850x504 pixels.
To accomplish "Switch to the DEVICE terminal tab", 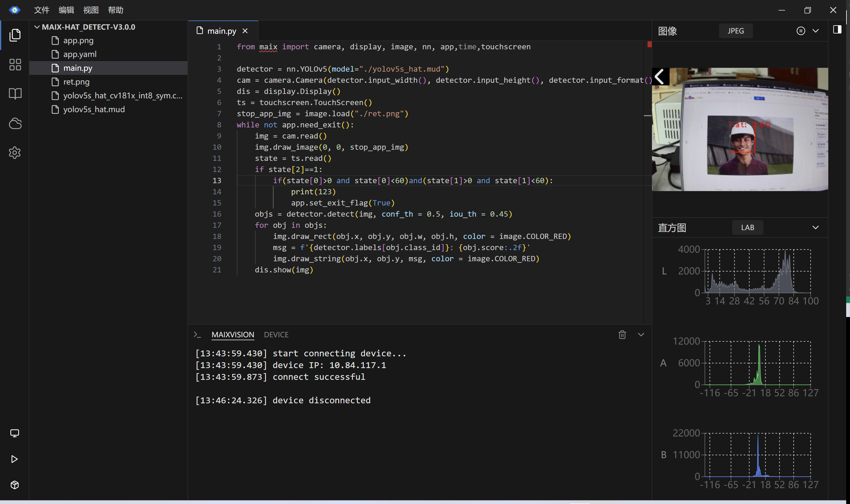I will 276,335.
